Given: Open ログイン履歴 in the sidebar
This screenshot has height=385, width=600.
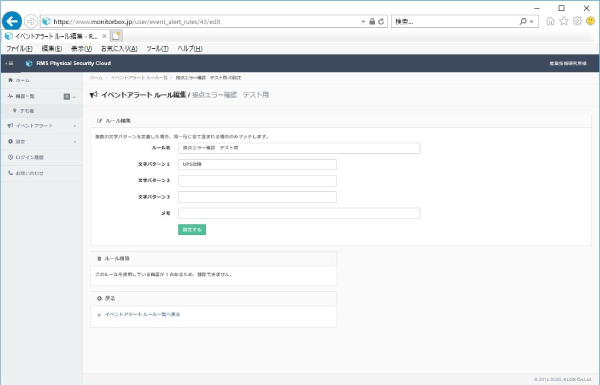Looking at the screenshot, I should click(41, 157).
